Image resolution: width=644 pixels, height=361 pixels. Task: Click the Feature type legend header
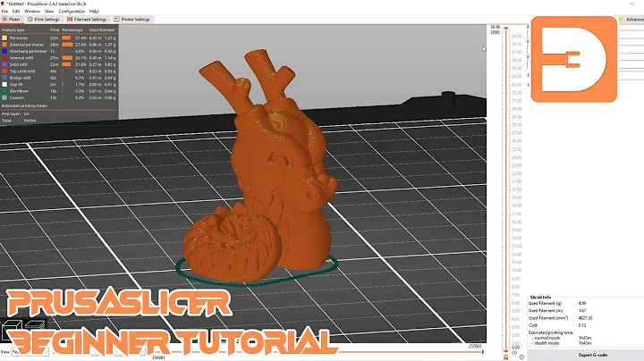pyautogui.click(x=13, y=30)
